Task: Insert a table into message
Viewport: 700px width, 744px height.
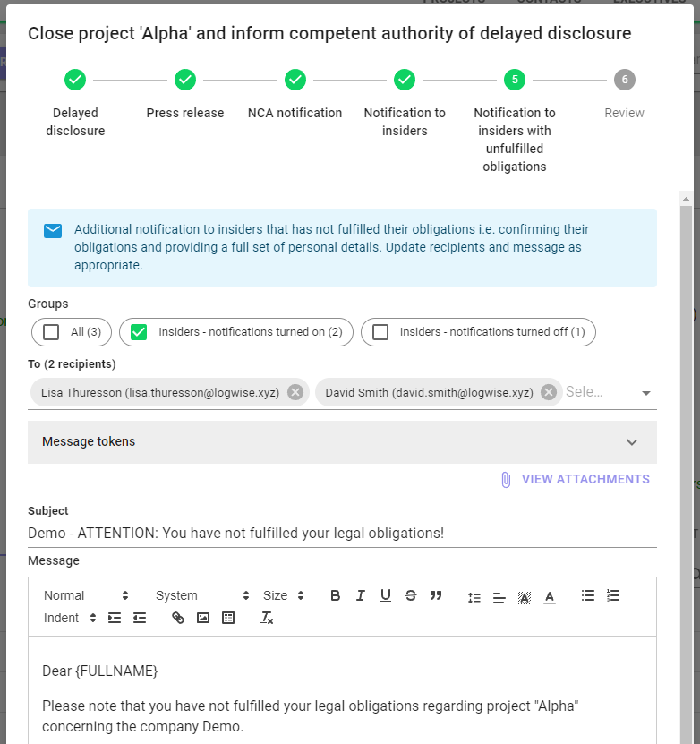Action: tap(228, 618)
